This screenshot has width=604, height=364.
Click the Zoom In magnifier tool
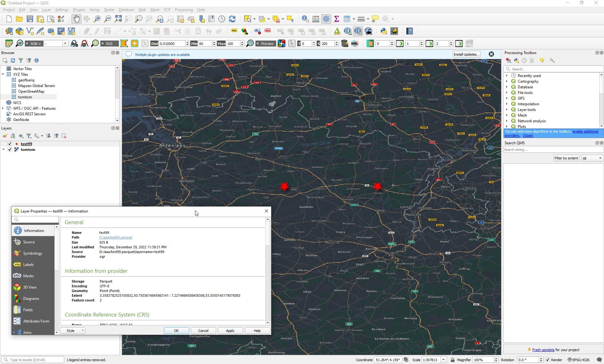pyautogui.click(x=97, y=19)
